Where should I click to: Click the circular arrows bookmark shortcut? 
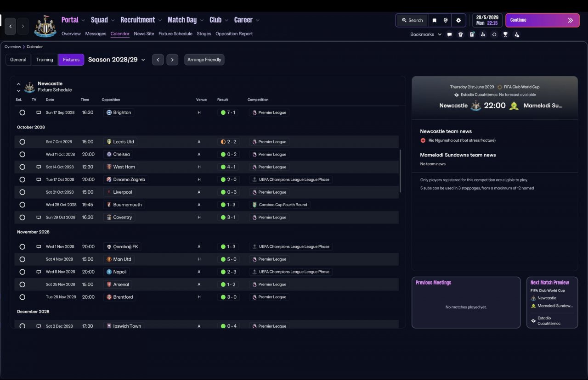494,34
